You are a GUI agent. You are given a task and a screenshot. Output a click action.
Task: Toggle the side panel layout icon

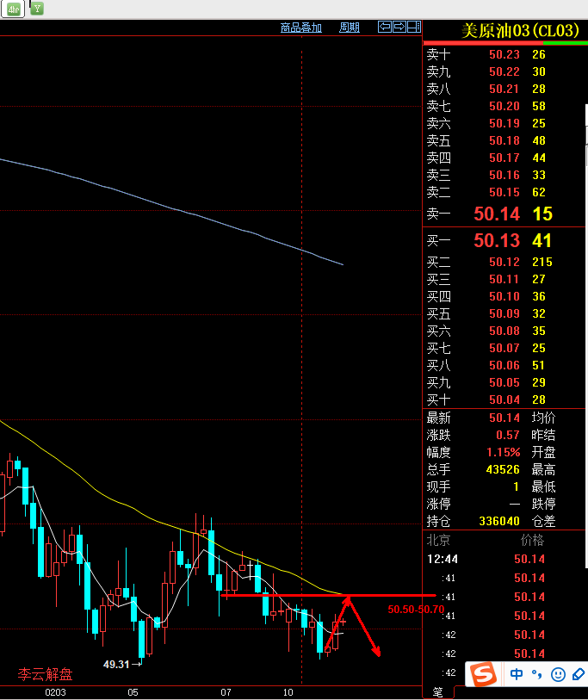tap(413, 28)
